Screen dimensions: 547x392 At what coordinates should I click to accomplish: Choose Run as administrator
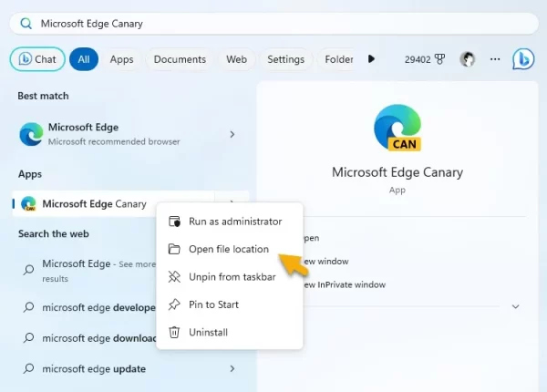click(230, 222)
